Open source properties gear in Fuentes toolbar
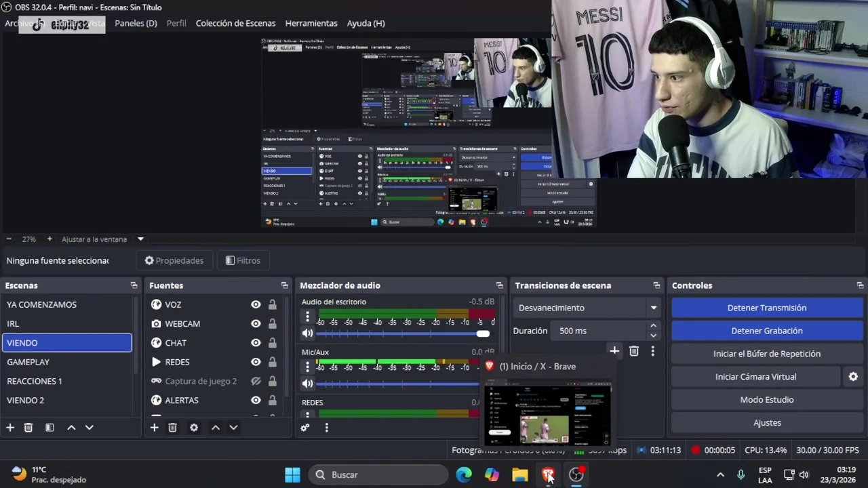 coord(194,428)
